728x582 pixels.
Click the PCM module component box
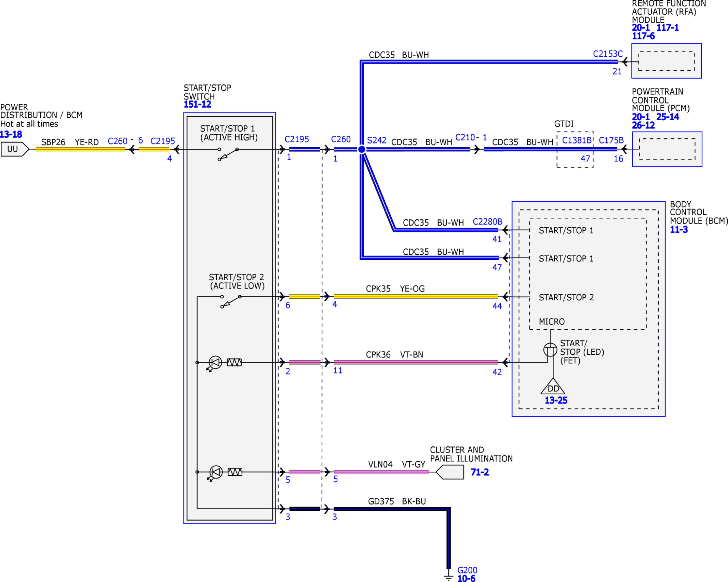point(667,149)
